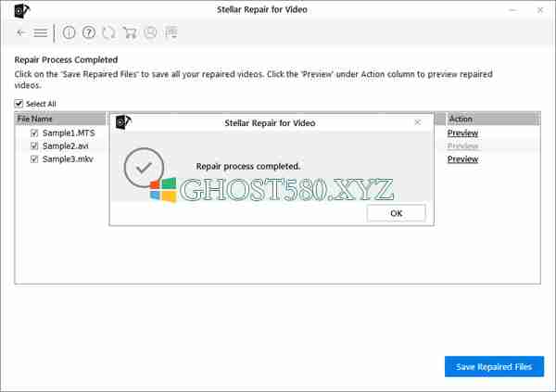Screen dimensions: 556x392
Task: Uncheck the Sample3.mkv checkbox
Action: (x=34, y=158)
